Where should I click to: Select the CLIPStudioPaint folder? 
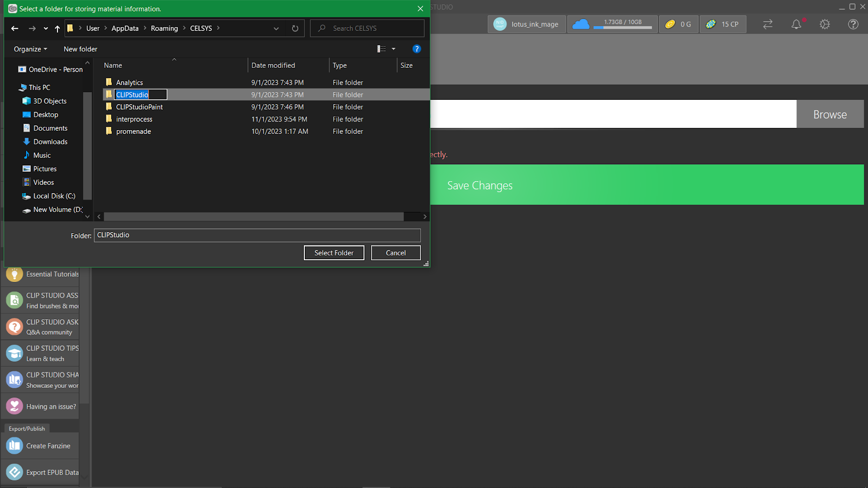pyautogui.click(x=139, y=107)
